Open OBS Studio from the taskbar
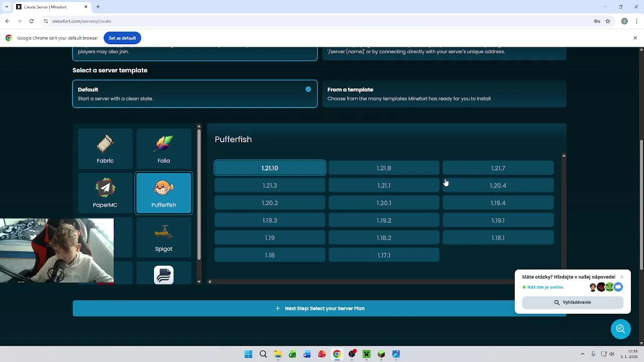The image size is (644, 362). click(352, 354)
